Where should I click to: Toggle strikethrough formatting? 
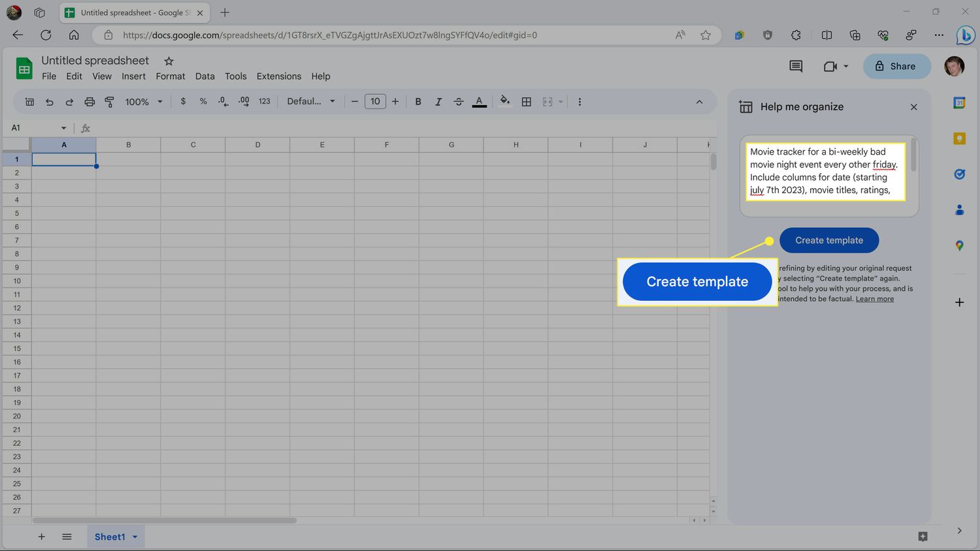click(x=459, y=102)
